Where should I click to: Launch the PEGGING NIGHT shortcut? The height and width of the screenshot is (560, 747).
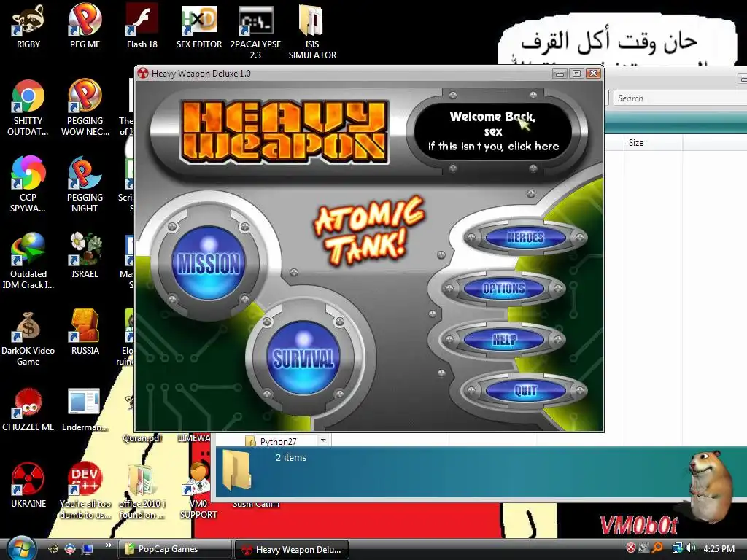[85, 184]
